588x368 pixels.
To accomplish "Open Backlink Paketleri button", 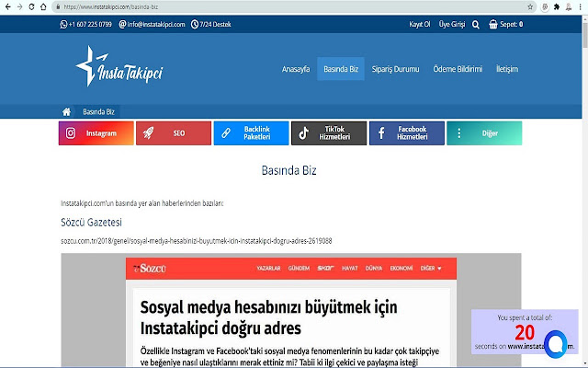I will [251, 133].
